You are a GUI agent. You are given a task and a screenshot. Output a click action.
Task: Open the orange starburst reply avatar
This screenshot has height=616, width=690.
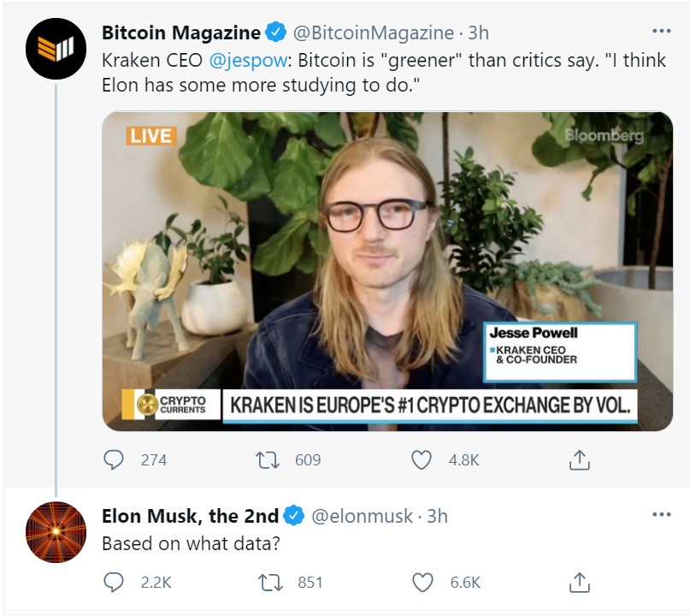[56, 532]
